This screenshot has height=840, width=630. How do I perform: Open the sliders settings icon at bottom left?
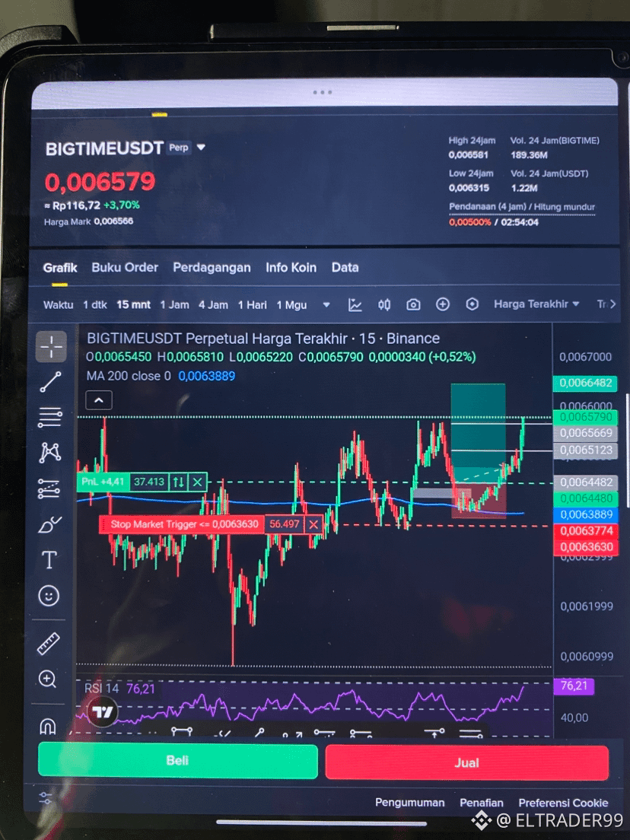pos(46,798)
